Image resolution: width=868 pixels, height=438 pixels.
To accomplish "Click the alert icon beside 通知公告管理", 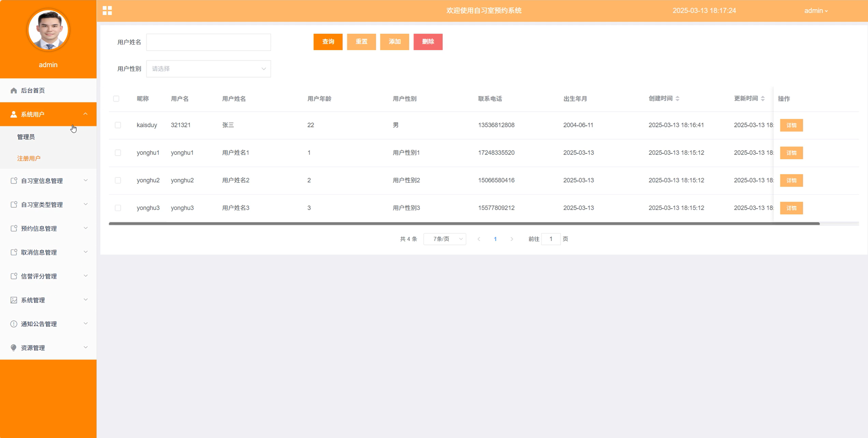I will click(x=14, y=324).
